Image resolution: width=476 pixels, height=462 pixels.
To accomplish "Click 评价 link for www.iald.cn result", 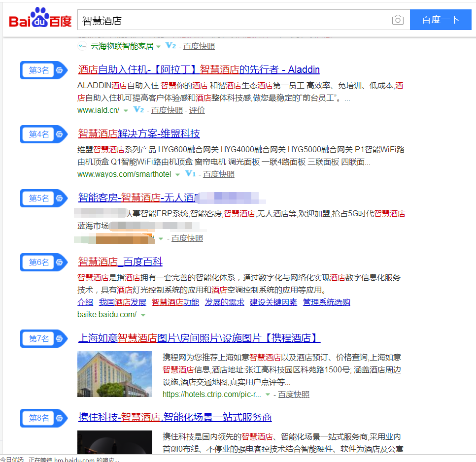I will tap(197, 110).
